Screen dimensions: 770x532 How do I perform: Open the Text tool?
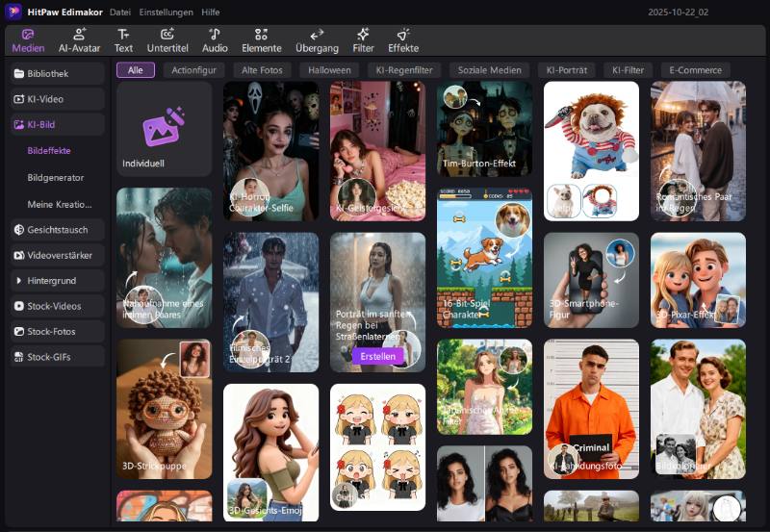tap(123, 39)
